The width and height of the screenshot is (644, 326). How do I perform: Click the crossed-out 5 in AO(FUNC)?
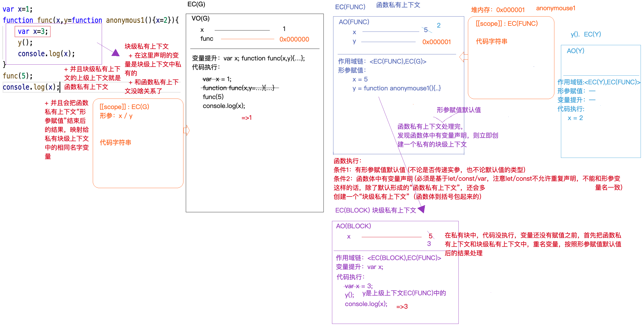(426, 30)
